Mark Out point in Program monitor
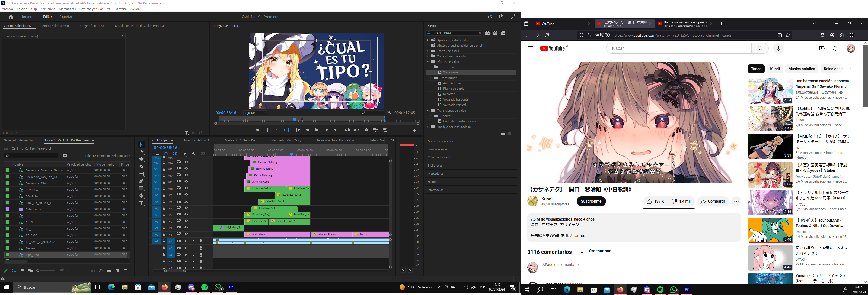Screen dimensions: 868x295 (x=276, y=130)
